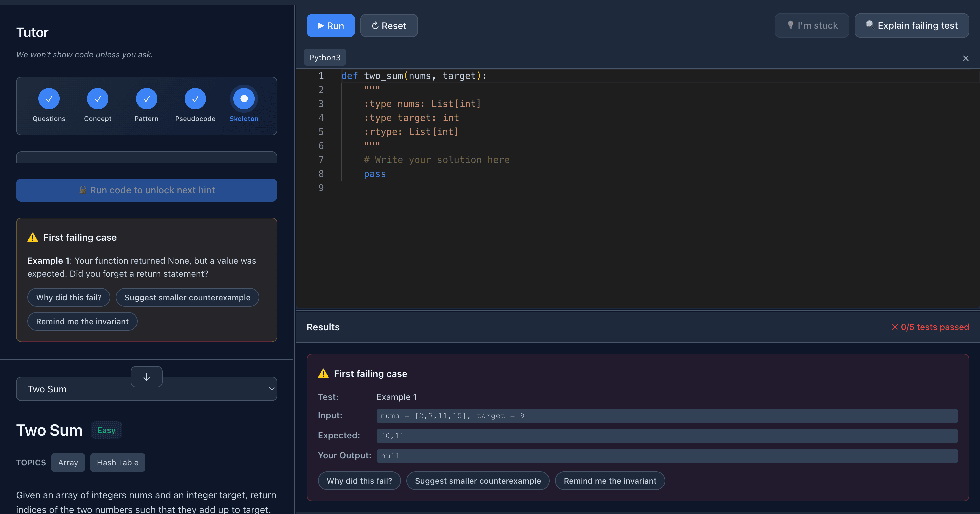Select the Pattern step icon
Viewport: 980px width, 514px height.
click(x=146, y=99)
